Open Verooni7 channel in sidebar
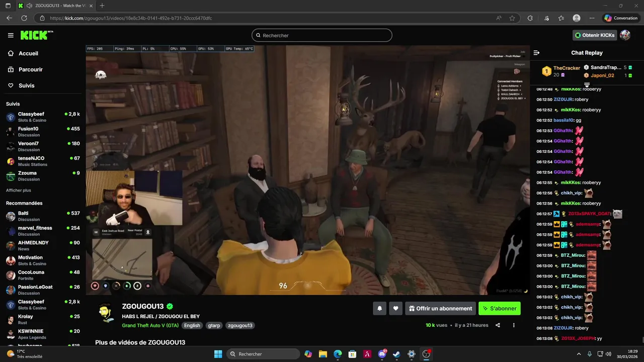This screenshot has height=362, width=644. [43, 146]
